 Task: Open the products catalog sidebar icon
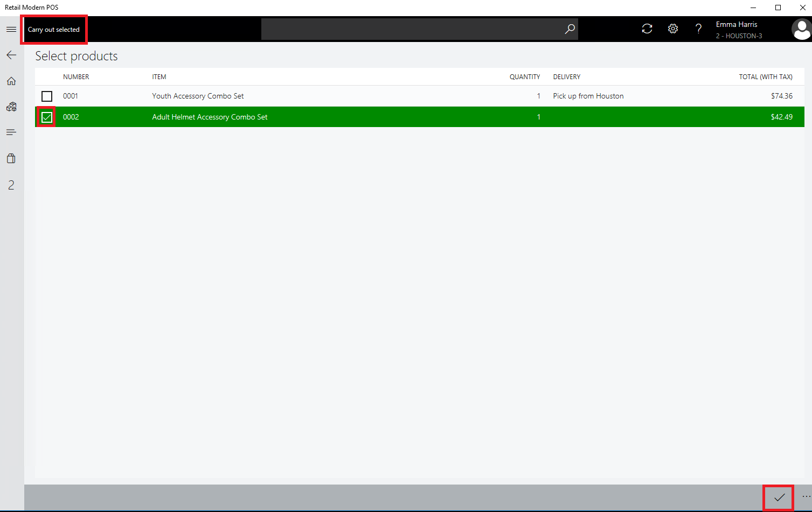coord(11,107)
